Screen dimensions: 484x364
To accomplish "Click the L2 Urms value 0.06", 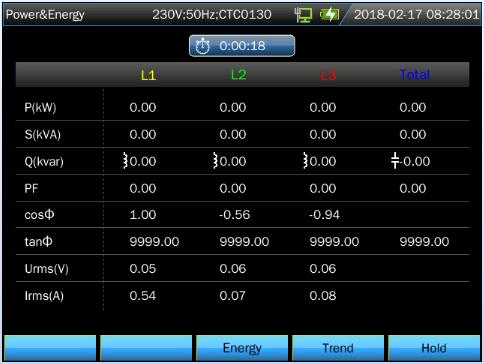I will pos(233,269).
